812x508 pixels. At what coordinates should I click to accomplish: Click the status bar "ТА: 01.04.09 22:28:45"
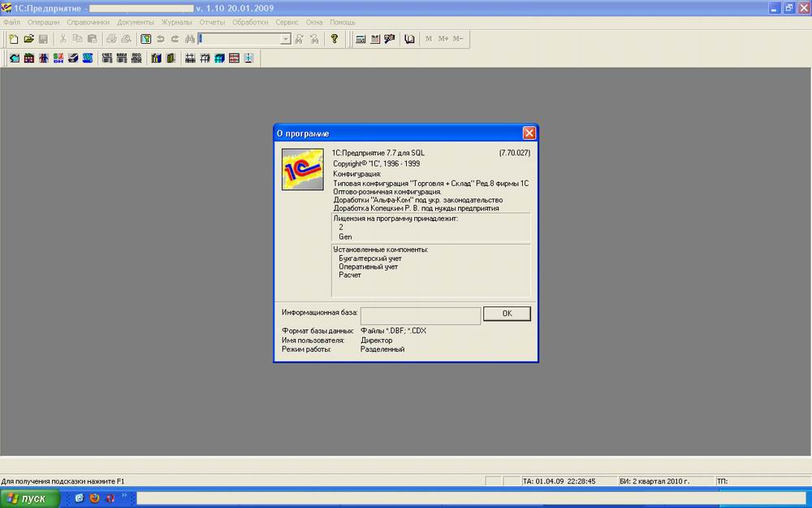559,481
